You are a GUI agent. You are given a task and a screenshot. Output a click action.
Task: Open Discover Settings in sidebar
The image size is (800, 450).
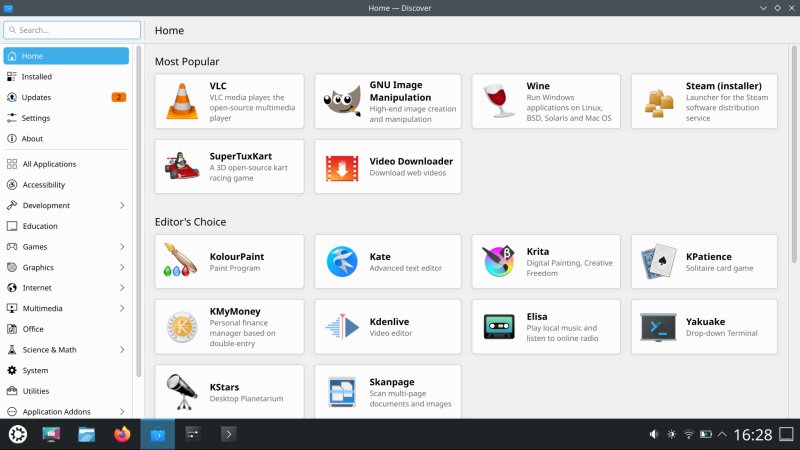(x=66, y=118)
